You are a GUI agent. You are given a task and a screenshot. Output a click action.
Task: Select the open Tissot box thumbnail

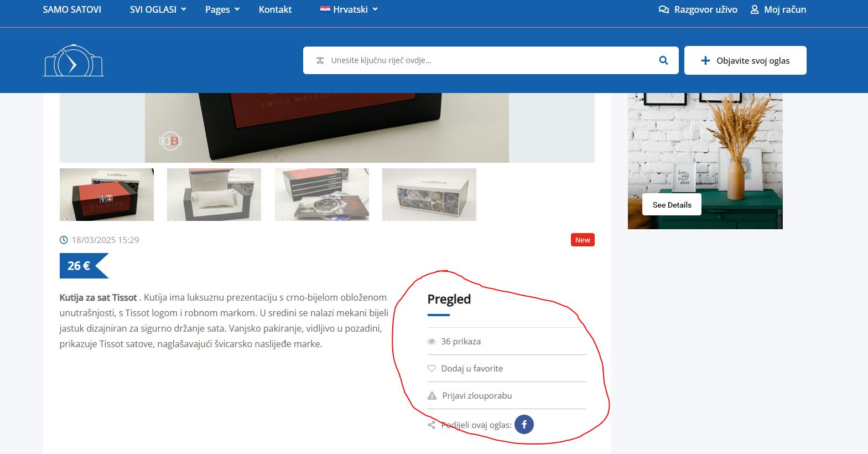[x=214, y=195]
